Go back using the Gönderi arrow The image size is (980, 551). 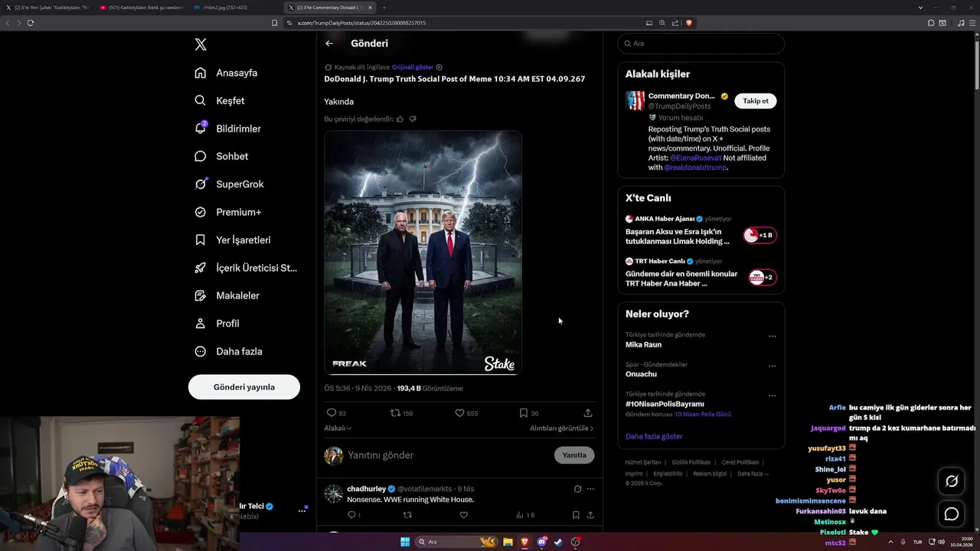click(x=329, y=44)
